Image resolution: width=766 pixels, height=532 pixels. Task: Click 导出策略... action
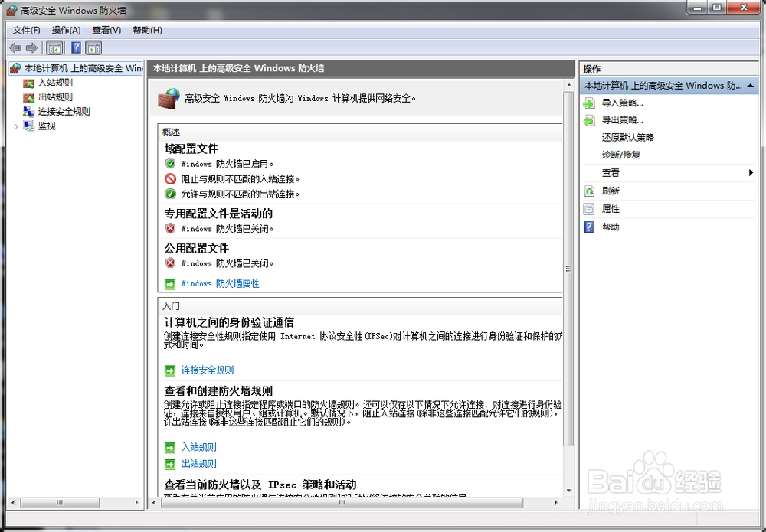(622, 120)
